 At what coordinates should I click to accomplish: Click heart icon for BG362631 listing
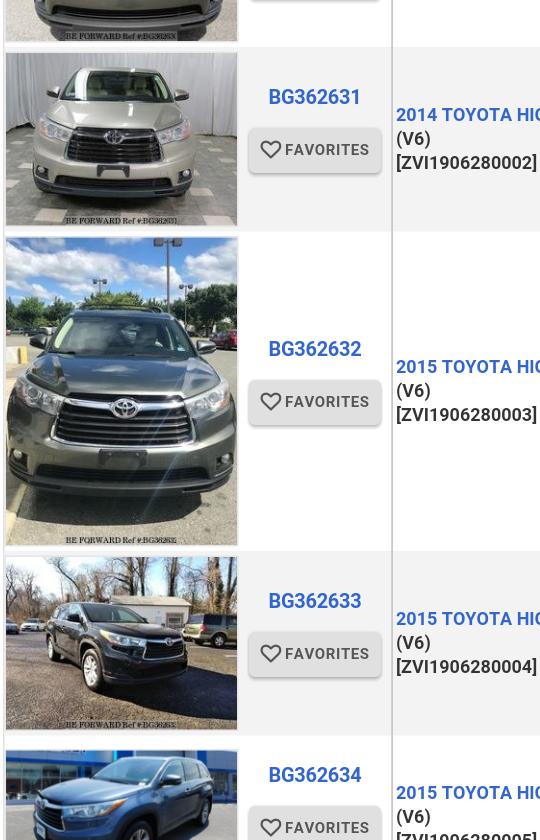(271, 149)
